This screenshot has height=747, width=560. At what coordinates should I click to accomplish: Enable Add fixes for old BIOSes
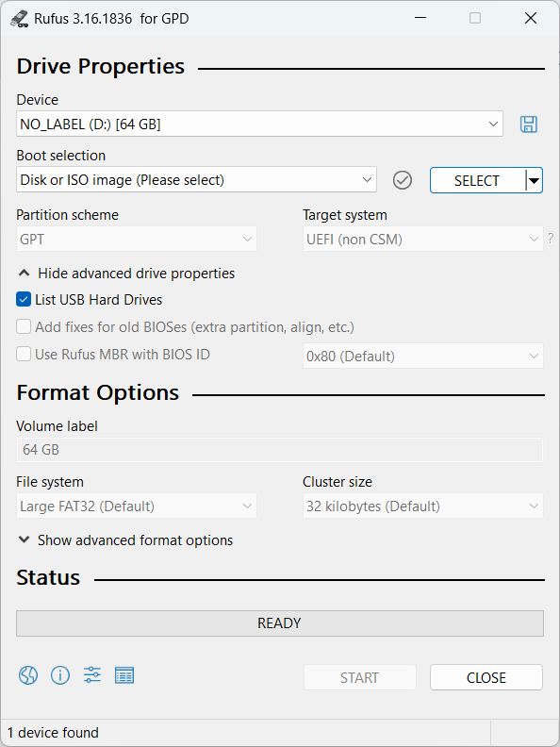click(24, 326)
